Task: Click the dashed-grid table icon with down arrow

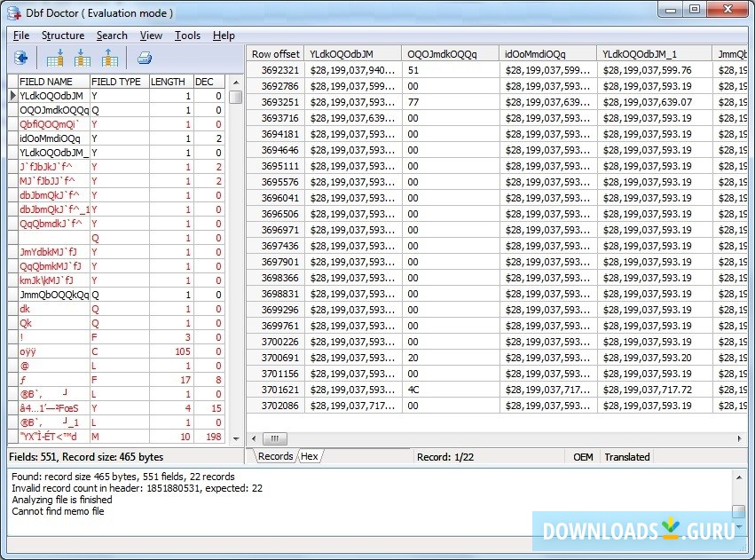Action: click(83, 59)
